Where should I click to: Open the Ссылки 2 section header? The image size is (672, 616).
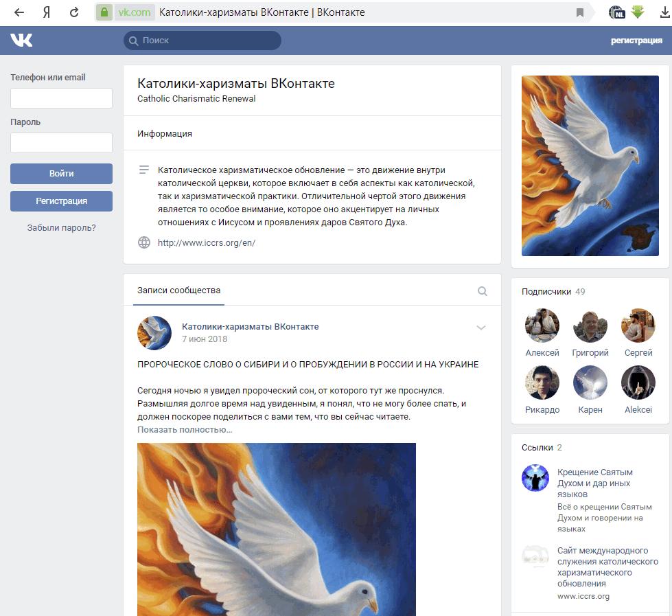(542, 448)
